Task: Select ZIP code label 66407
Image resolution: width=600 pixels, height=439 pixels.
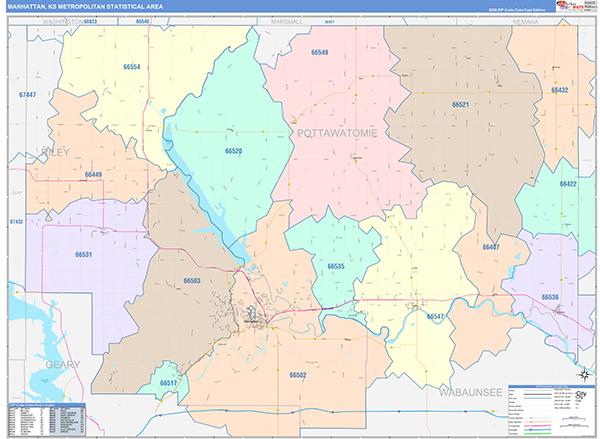Action: [x=491, y=247]
